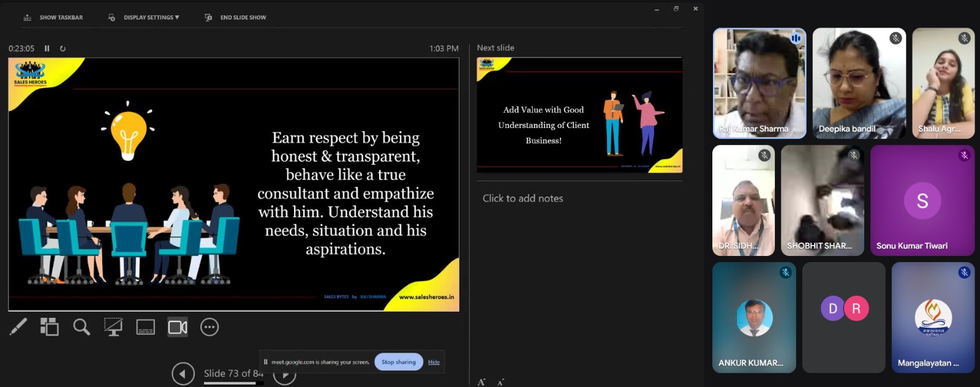Toggle the camera button in presenter toolbar
This screenshot has height=387, width=980.
178,327
